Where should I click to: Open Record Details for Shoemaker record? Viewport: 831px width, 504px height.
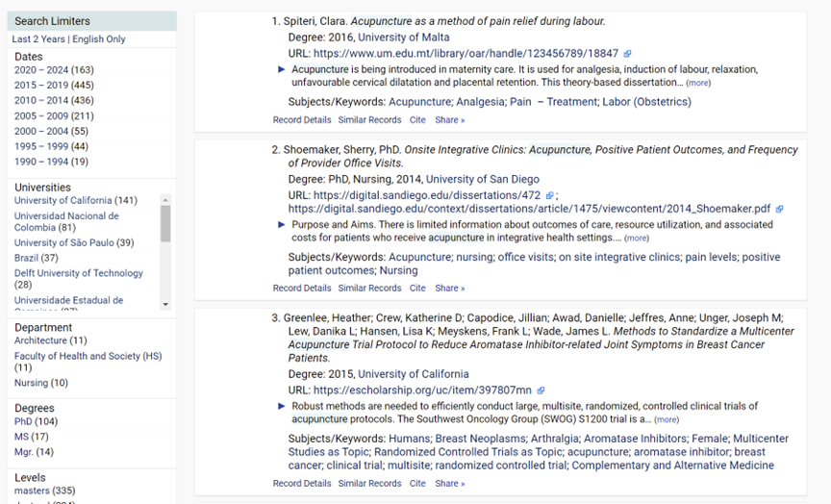(x=302, y=289)
